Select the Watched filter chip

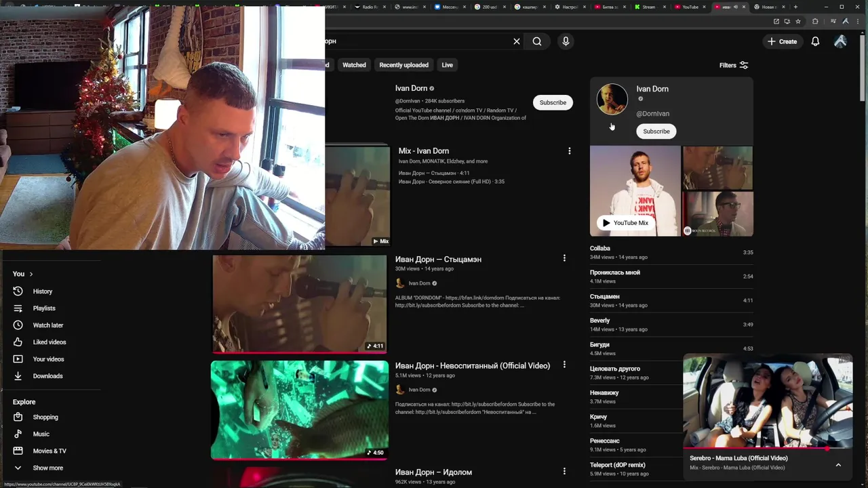[354, 65]
